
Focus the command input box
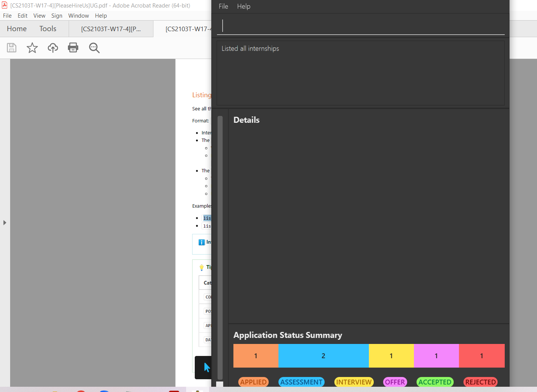pos(361,26)
